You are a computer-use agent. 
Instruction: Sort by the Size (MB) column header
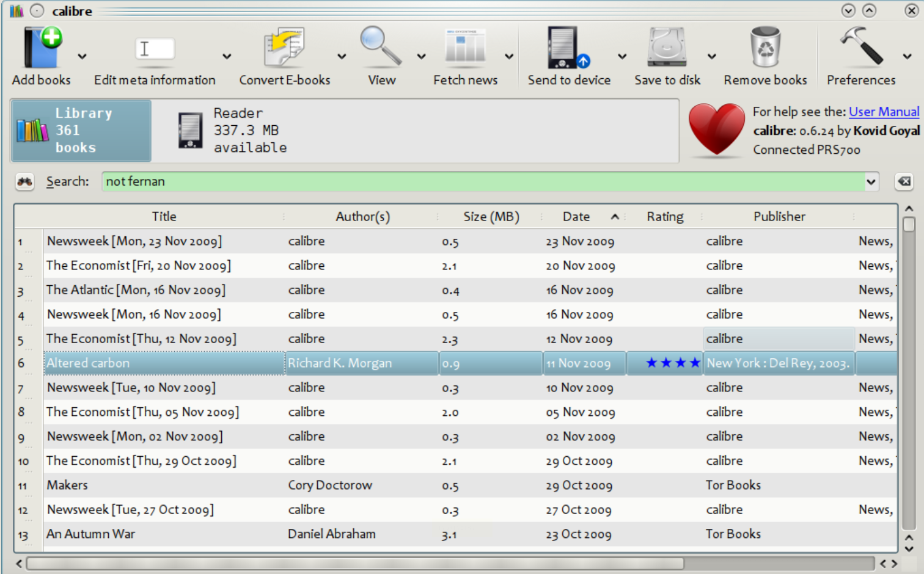[x=491, y=216]
